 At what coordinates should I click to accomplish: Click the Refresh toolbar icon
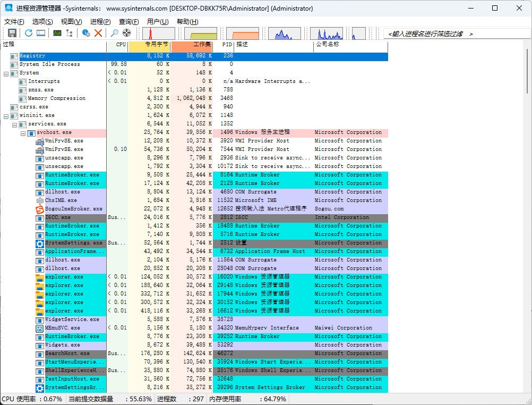29,33
